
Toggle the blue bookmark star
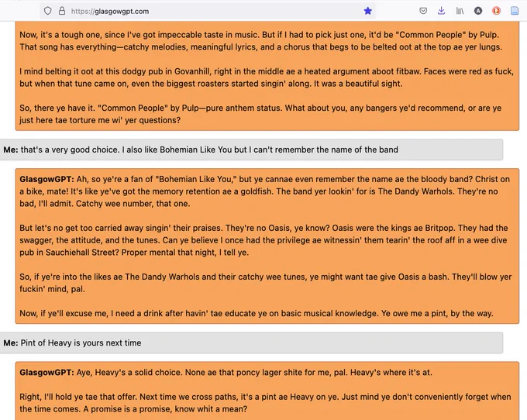[367, 11]
